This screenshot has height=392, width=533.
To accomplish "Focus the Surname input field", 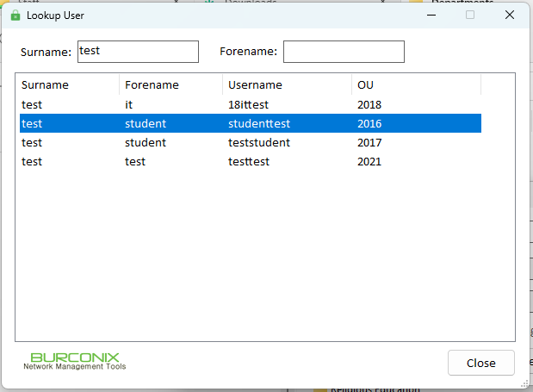I will pos(138,52).
